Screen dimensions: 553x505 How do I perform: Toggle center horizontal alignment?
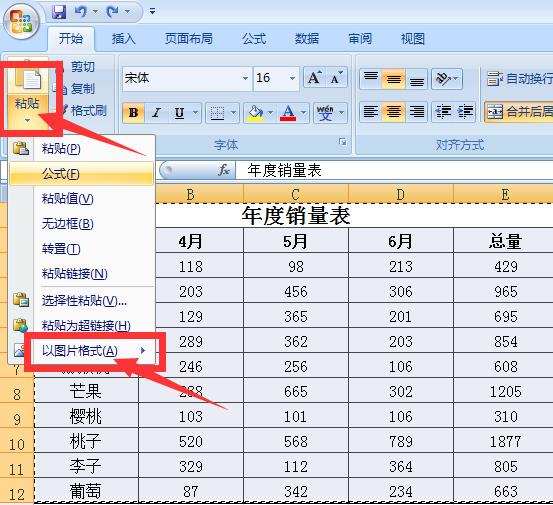tap(394, 112)
